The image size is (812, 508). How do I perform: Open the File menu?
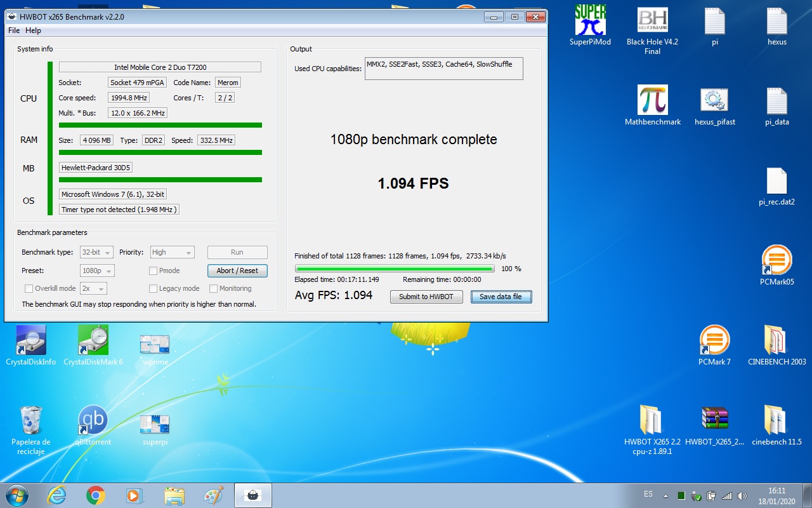click(x=14, y=30)
